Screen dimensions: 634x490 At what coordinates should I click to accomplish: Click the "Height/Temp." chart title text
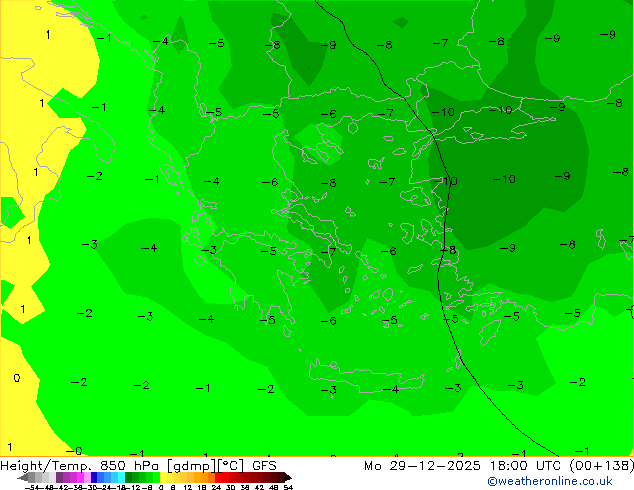(46, 466)
